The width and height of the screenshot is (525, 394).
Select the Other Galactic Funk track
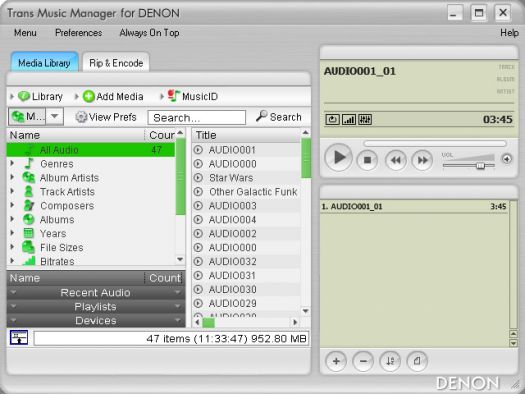(x=246, y=192)
